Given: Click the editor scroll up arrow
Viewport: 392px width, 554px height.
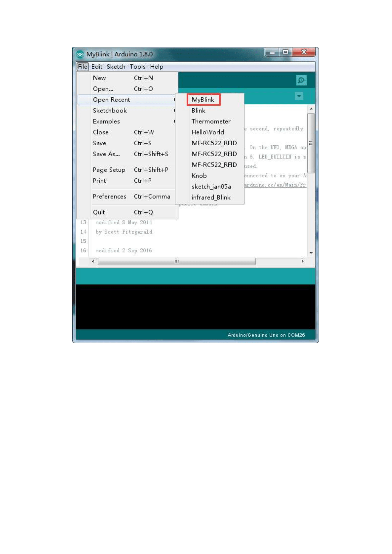Looking at the screenshot, I should tap(311, 109).
